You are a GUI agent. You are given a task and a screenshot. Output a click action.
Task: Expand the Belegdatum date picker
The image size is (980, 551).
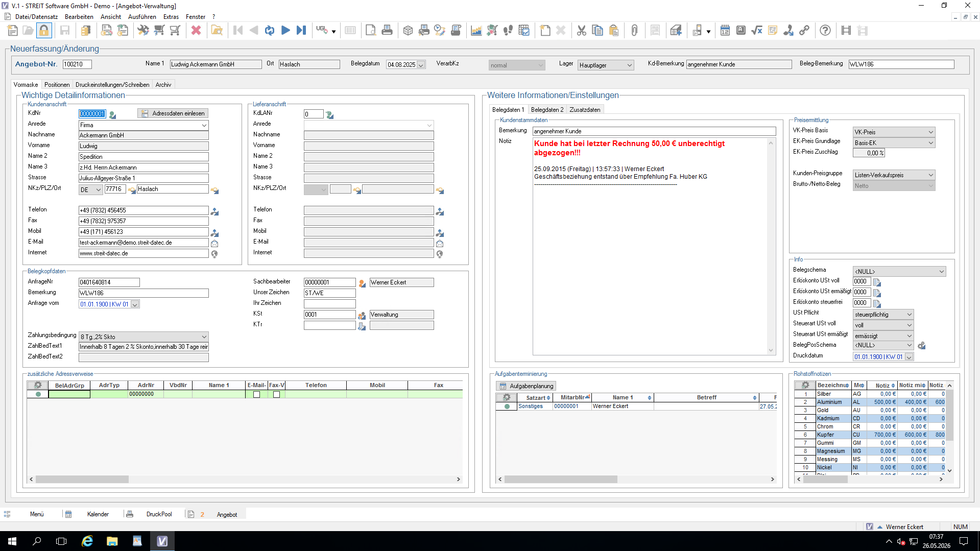[421, 65]
